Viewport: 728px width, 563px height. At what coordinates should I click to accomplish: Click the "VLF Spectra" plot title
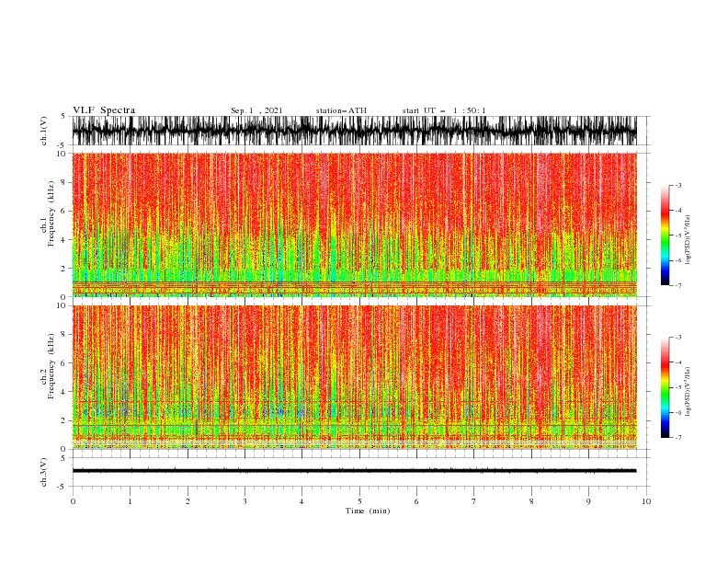coord(104,110)
